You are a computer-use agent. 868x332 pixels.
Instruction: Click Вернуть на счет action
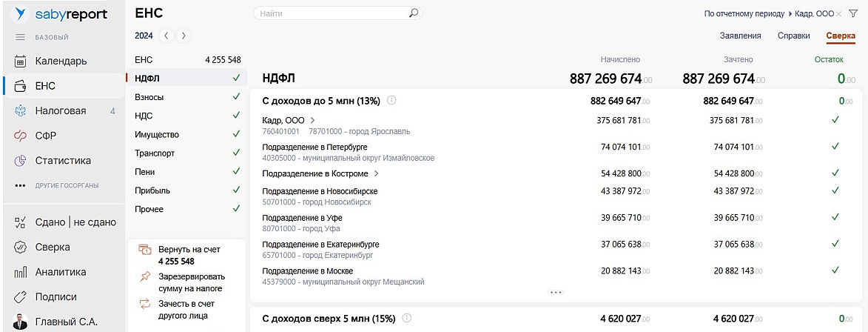click(189, 250)
